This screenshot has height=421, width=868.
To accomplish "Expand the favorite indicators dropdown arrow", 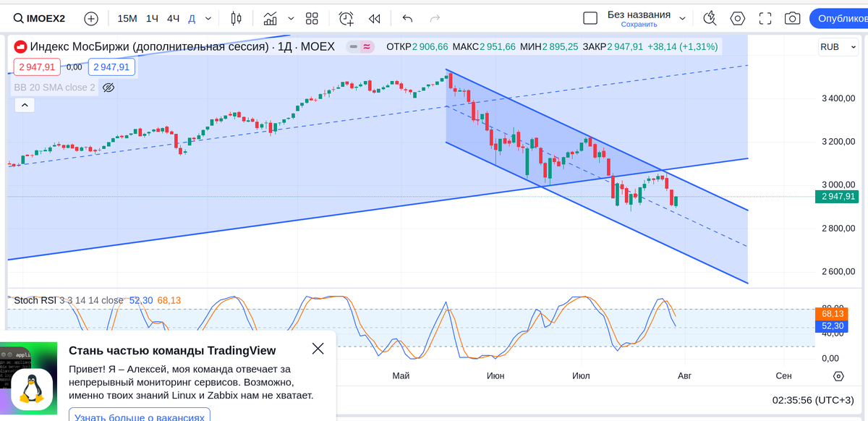I will tap(291, 18).
